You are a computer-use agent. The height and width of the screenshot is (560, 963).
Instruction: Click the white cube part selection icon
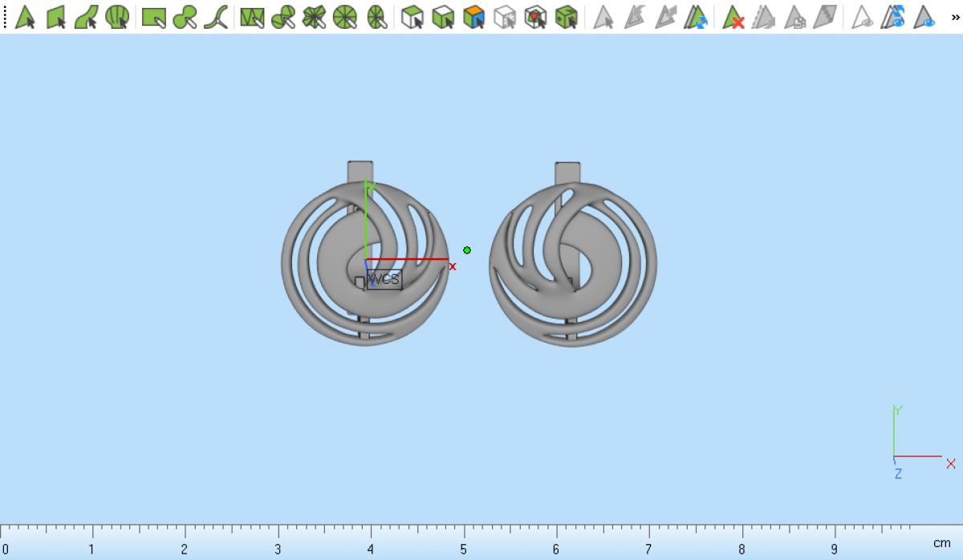coord(412,17)
